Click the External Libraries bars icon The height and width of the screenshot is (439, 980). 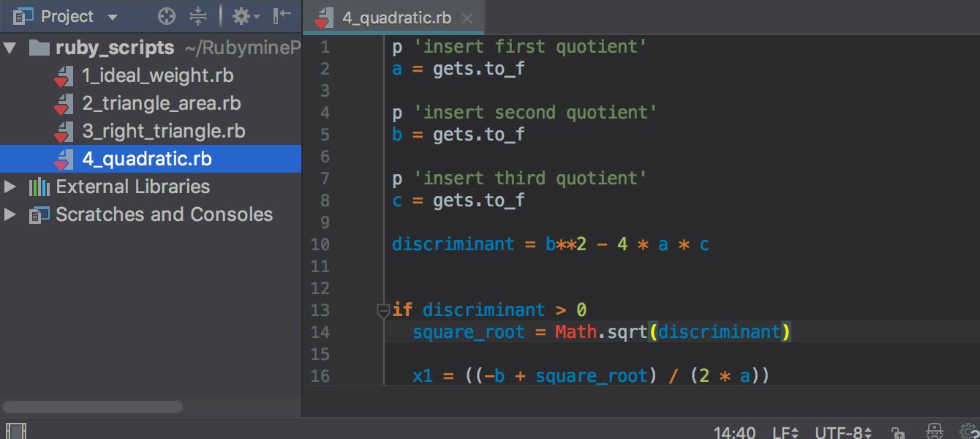39,187
